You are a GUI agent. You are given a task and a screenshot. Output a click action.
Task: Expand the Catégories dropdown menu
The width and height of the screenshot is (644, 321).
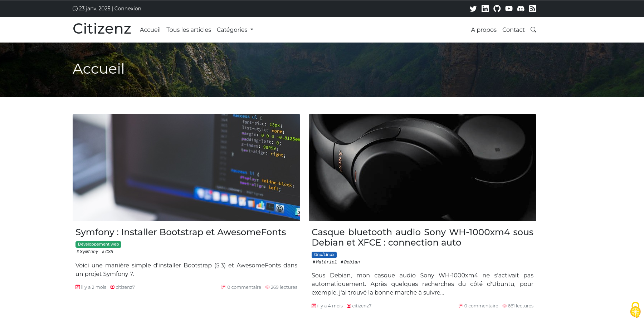pos(235,30)
